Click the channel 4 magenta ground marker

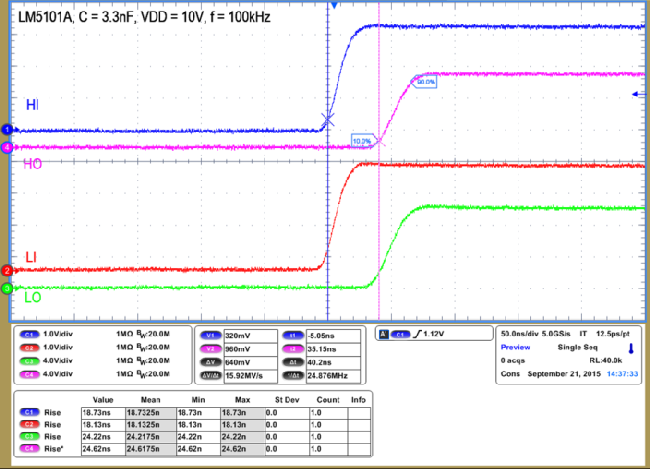coord(7,147)
